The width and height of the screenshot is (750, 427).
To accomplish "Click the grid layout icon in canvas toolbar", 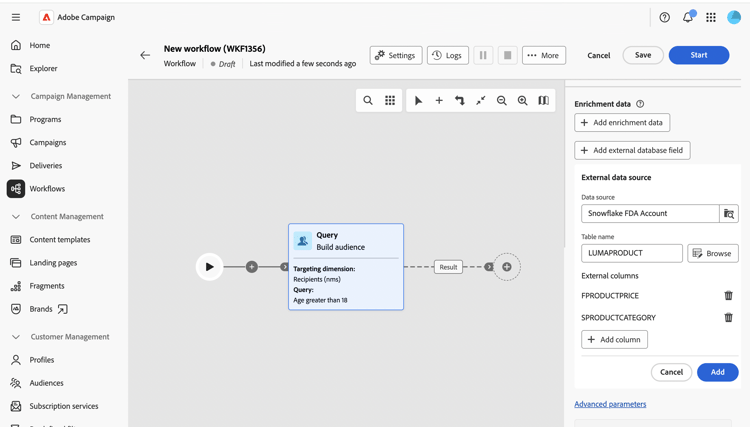I will pos(390,100).
